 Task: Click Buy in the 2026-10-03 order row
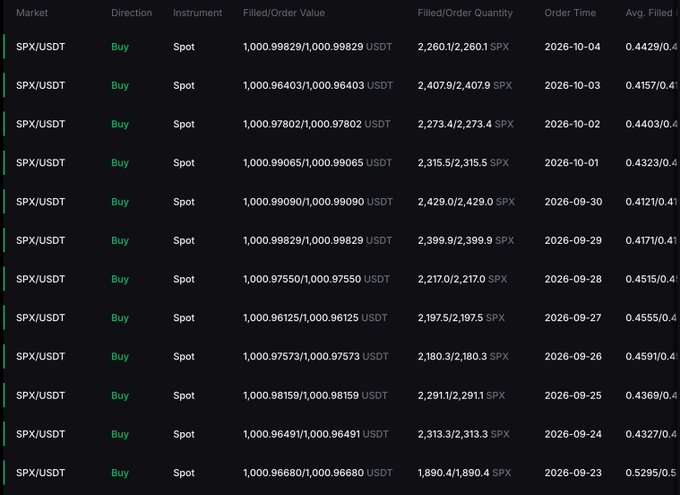120,85
